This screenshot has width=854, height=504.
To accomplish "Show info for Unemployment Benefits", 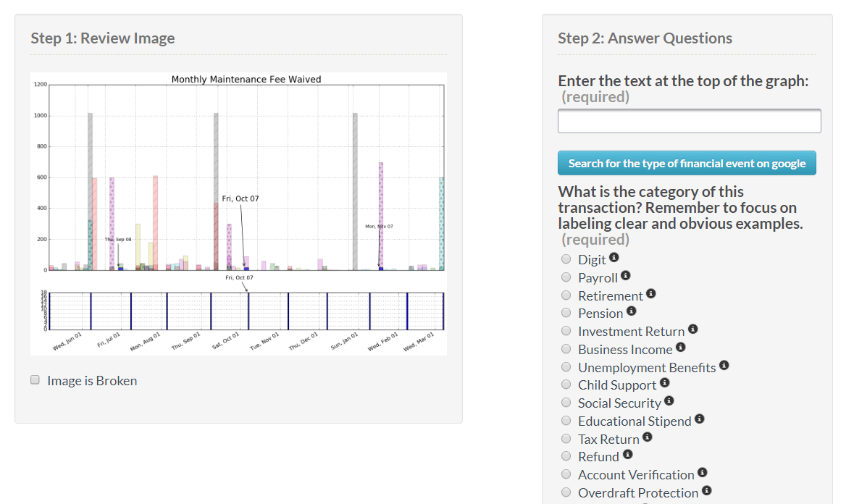I will coord(724,366).
